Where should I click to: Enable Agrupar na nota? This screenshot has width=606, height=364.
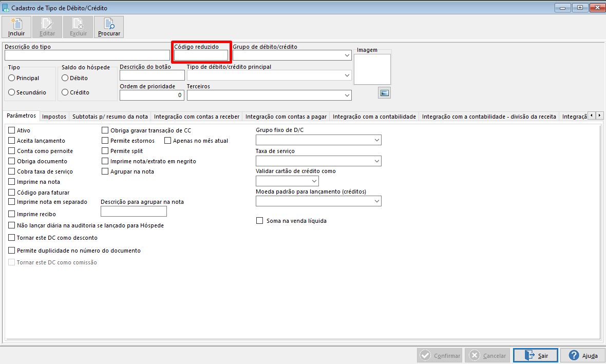[105, 171]
